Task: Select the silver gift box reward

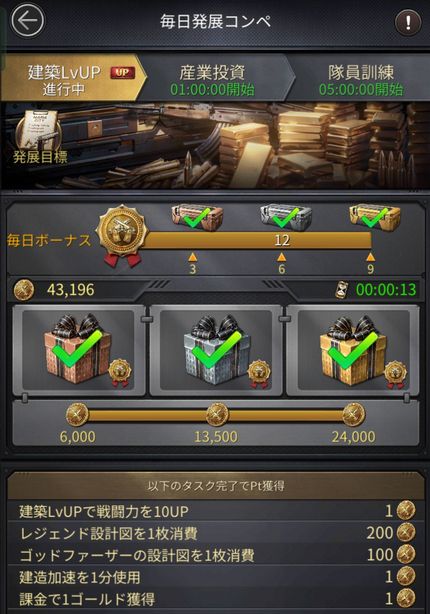Action: pos(216,350)
